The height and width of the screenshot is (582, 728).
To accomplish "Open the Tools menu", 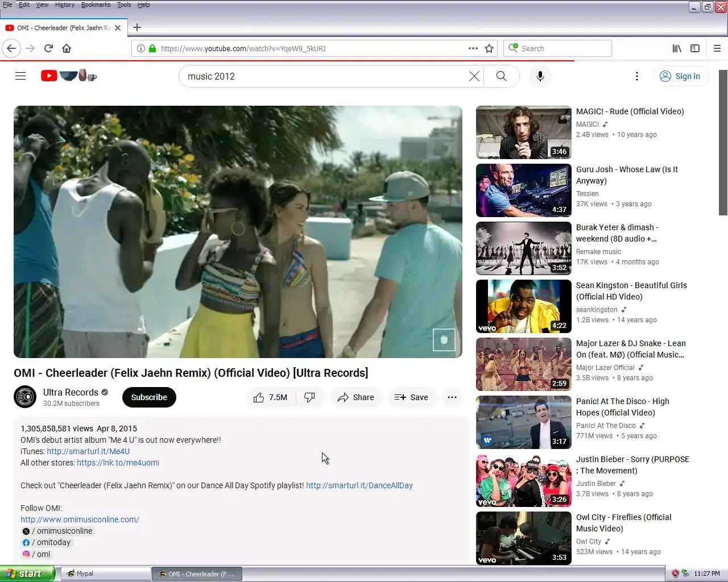I will [x=124, y=5].
